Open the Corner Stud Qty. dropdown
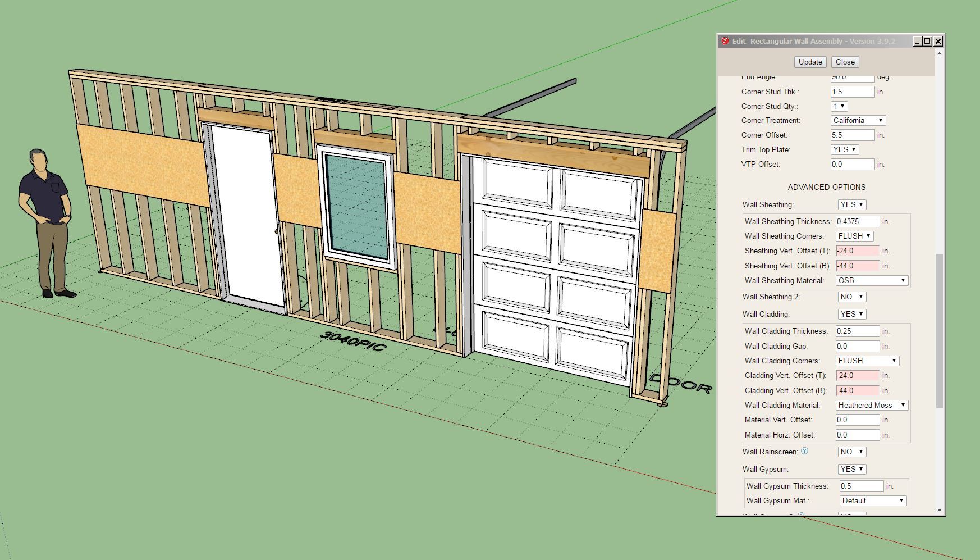 point(839,106)
